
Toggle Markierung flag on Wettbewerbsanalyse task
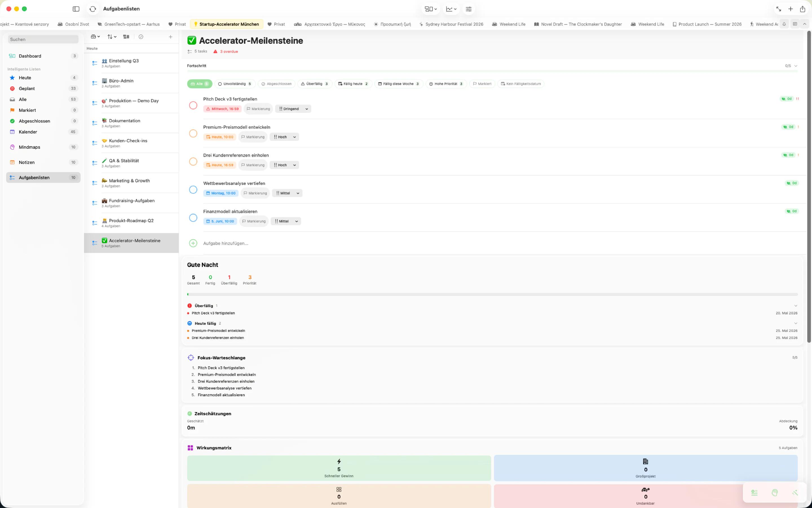coord(255,193)
